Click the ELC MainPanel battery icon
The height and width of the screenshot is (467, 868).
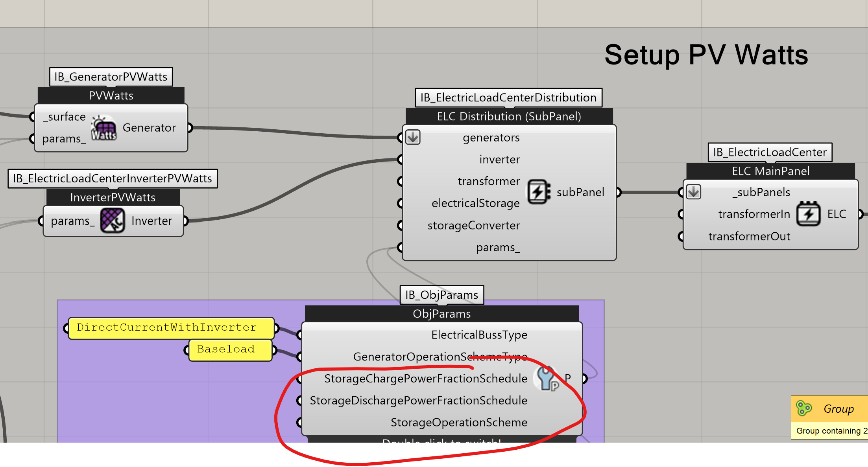[809, 214]
